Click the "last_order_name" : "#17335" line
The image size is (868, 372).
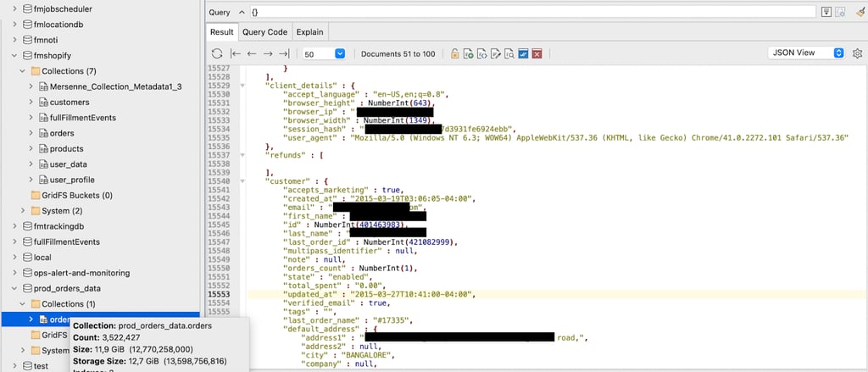point(348,320)
